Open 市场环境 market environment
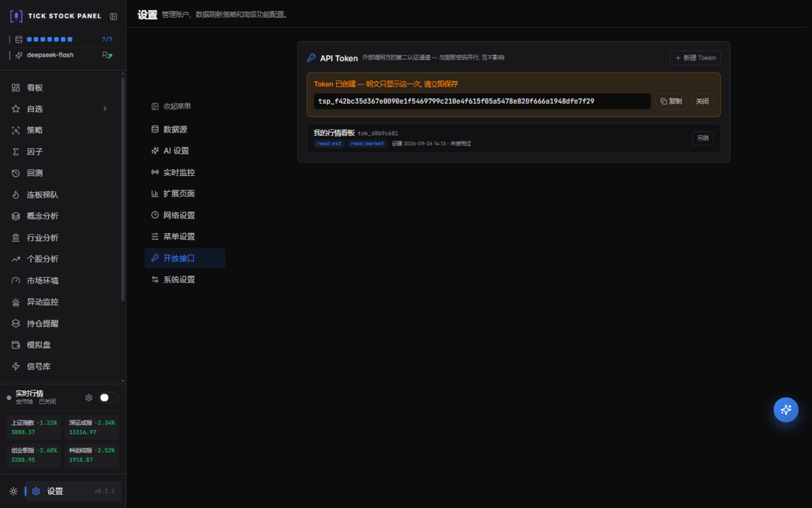The width and height of the screenshot is (812, 508). [60, 281]
